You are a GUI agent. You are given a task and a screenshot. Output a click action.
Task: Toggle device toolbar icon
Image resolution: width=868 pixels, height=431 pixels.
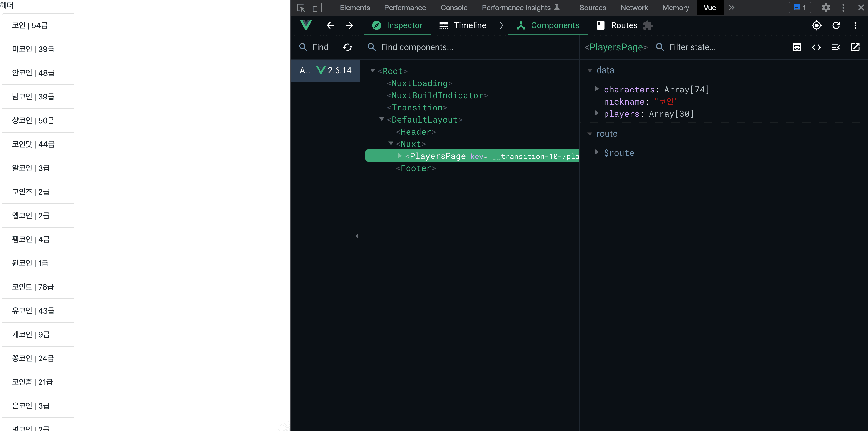[317, 8]
